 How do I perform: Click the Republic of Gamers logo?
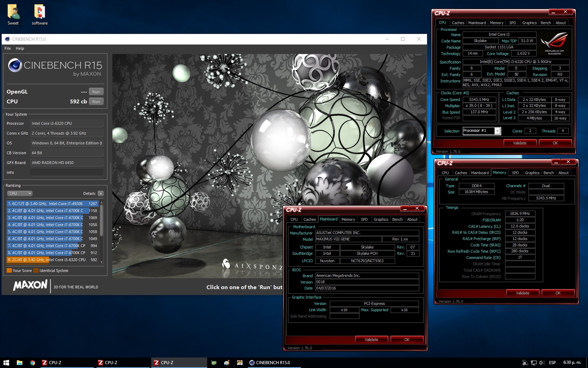pos(554,43)
